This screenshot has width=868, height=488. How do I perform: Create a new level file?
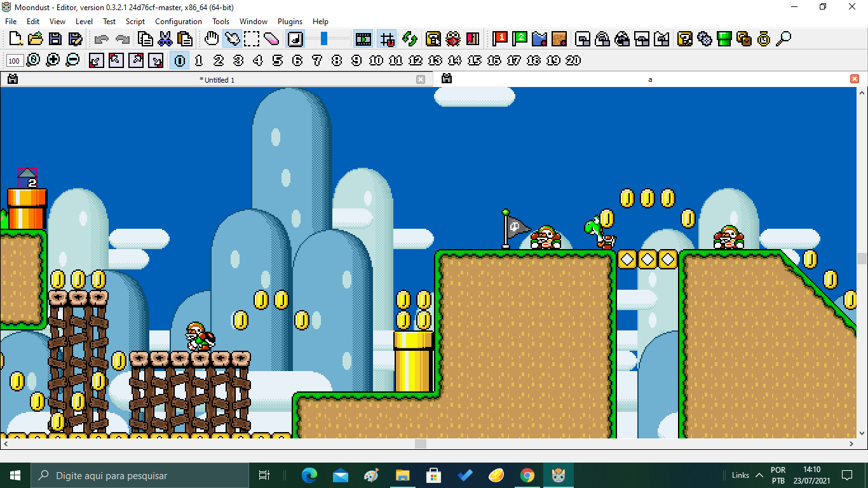(x=16, y=39)
